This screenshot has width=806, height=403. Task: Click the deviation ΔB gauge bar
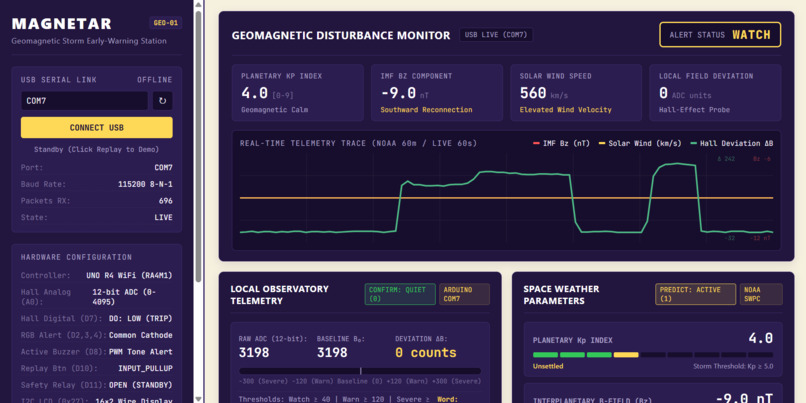360,371
